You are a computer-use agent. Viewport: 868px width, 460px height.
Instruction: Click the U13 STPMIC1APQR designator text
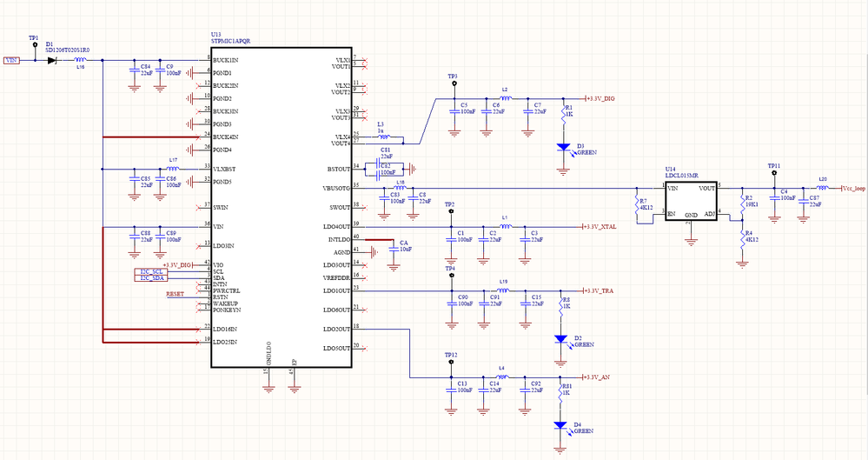point(230,37)
